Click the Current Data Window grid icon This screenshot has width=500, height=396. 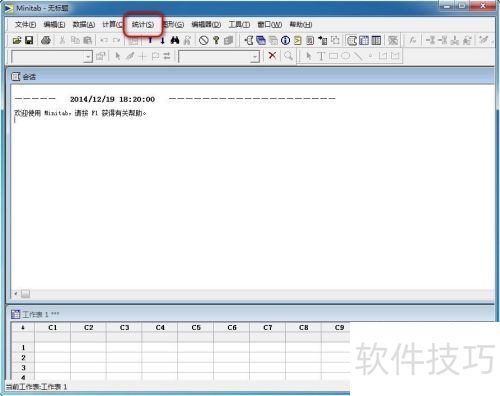point(364,40)
